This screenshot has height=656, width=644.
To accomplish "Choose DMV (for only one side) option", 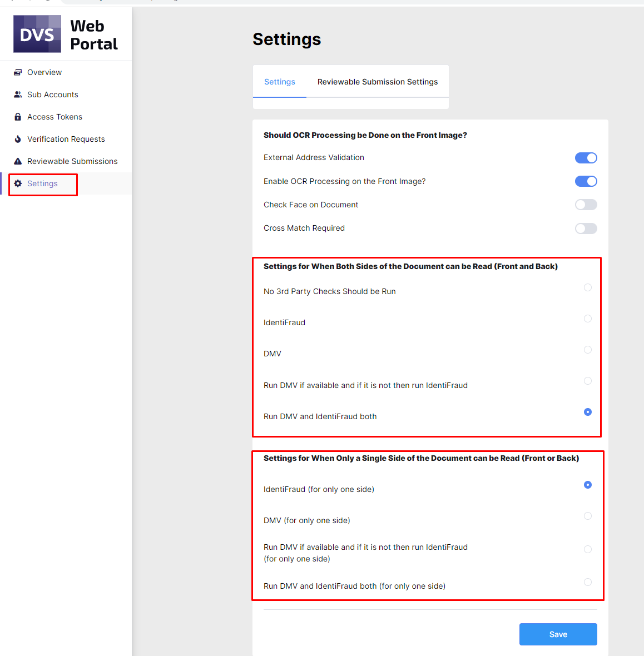I will coord(587,516).
